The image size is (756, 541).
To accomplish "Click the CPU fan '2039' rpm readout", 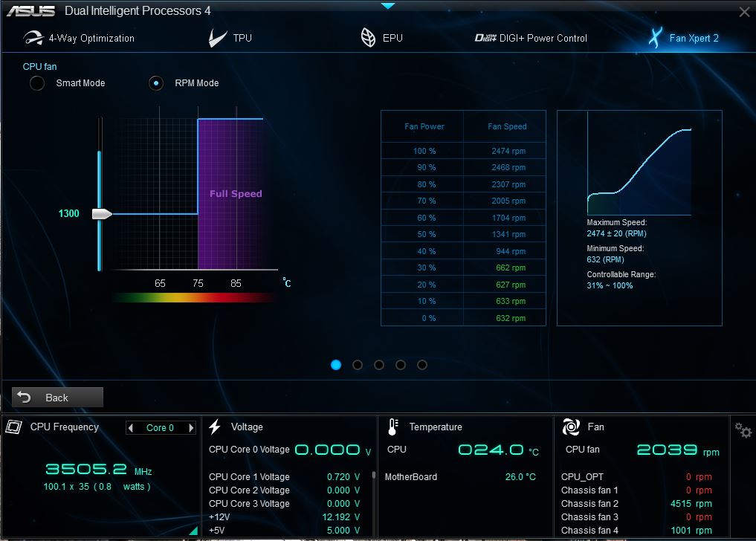I will 667,450.
